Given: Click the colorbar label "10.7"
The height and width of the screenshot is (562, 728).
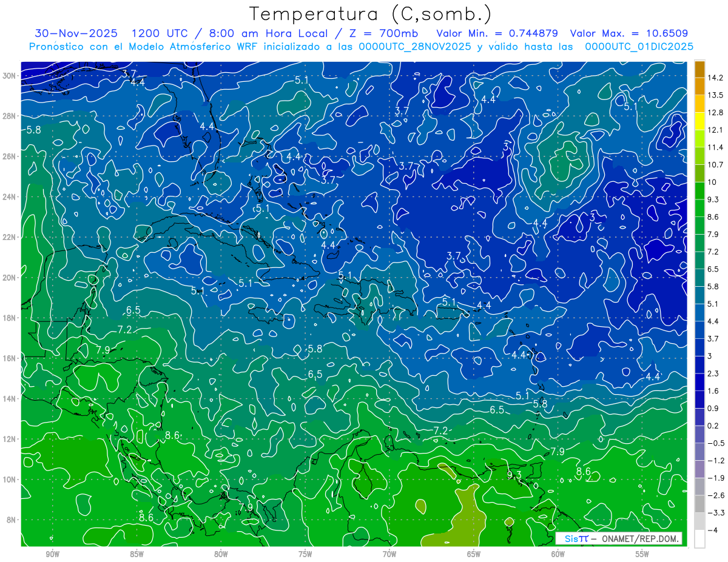Looking at the screenshot, I should [715, 165].
